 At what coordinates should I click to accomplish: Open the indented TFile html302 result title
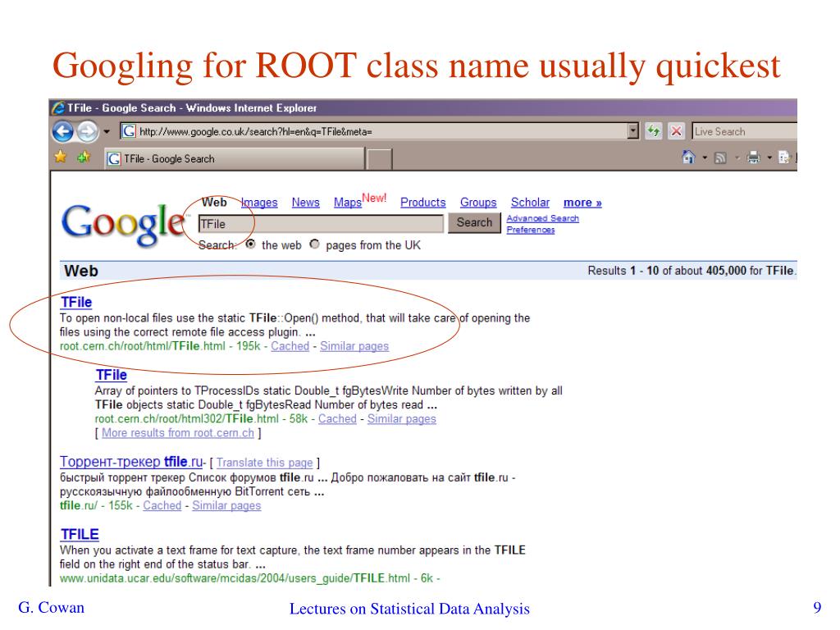coord(112,375)
